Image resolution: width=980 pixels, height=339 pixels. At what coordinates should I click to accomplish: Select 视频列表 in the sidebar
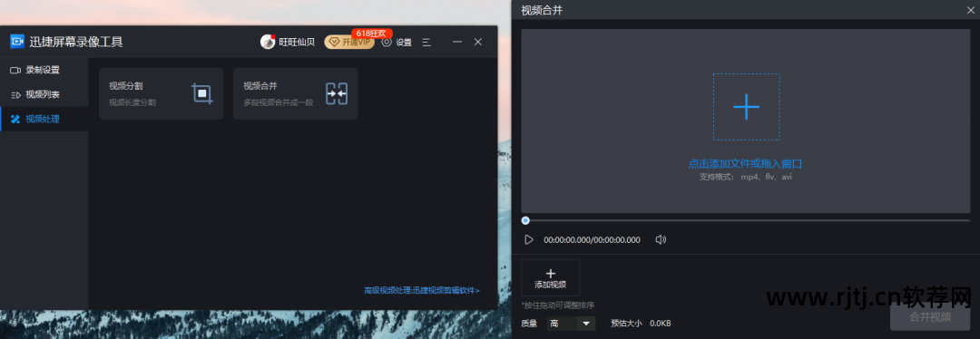pyautogui.click(x=44, y=95)
